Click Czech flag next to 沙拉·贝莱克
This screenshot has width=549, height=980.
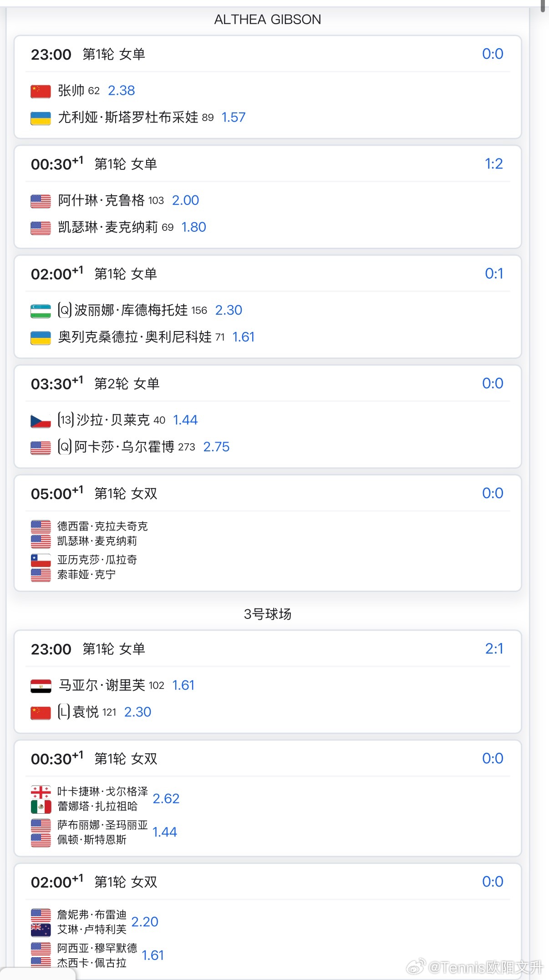(x=41, y=420)
